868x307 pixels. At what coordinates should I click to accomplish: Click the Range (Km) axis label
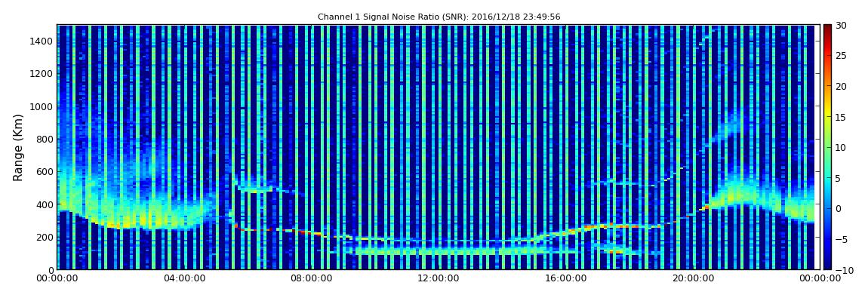tap(18, 148)
